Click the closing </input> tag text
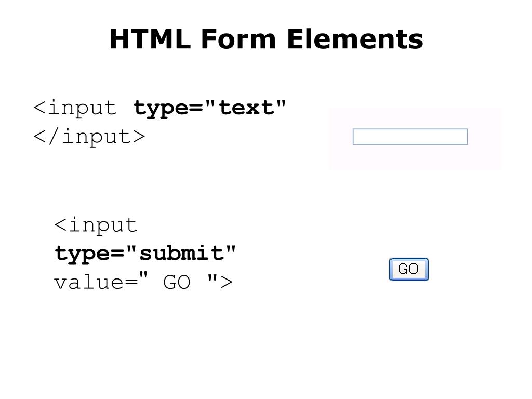Viewport: 532px width, 399px height. click(89, 137)
